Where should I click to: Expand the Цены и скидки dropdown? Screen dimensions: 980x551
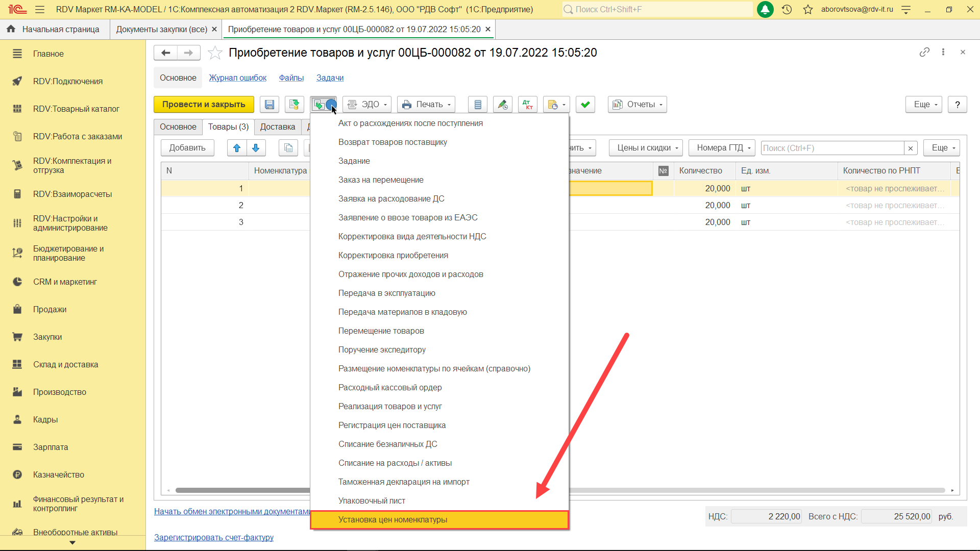[x=646, y=148]
